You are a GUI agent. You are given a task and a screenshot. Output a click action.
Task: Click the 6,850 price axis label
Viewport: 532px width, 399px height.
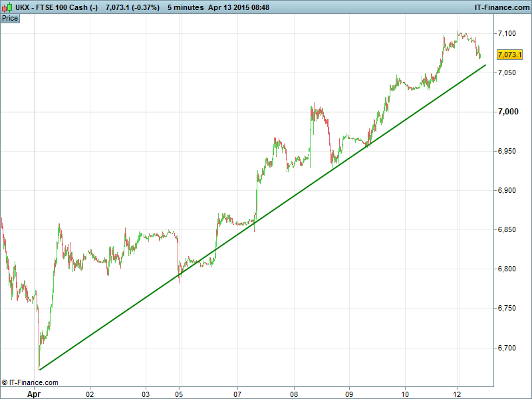coord(507,230)
